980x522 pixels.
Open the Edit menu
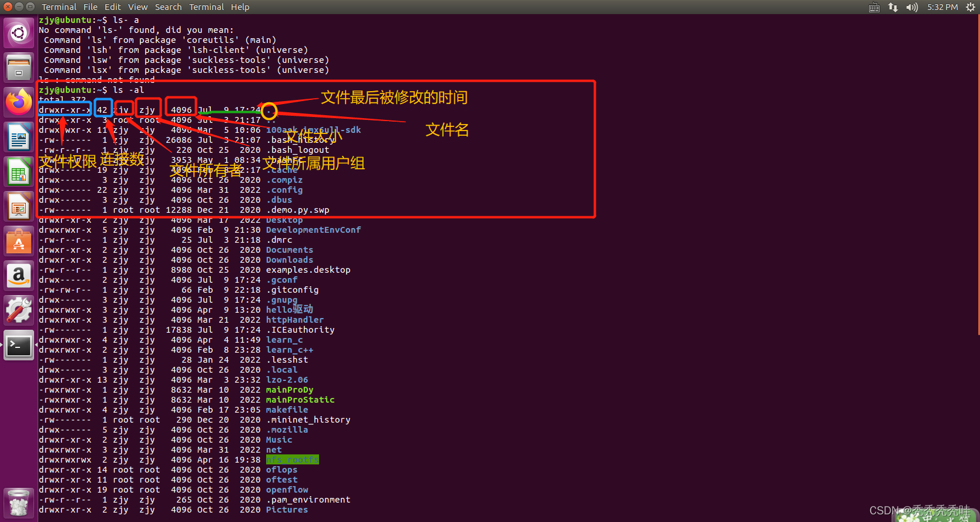tap(113, 7)
